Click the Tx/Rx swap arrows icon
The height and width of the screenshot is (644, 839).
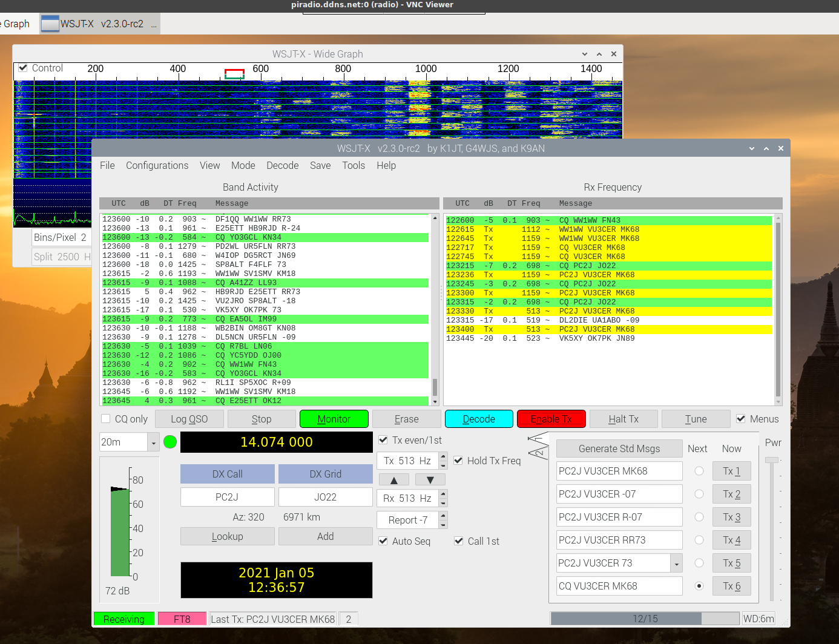(538, 447)
